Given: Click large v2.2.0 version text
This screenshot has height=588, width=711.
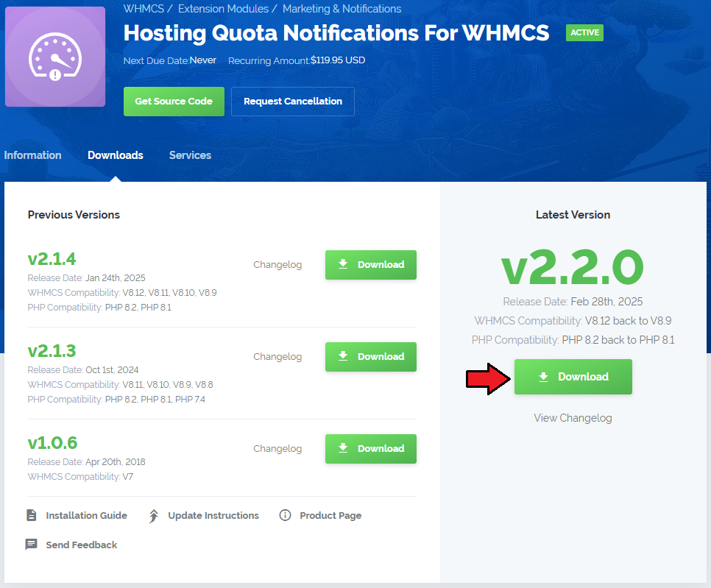Looking at the screenshot, I should point(573,267).
